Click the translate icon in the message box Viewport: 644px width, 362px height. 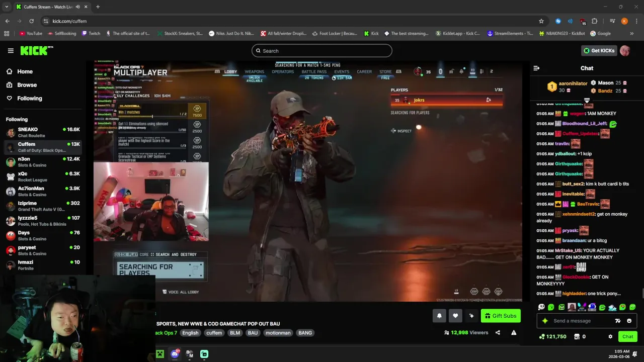[x=617, y=321]
